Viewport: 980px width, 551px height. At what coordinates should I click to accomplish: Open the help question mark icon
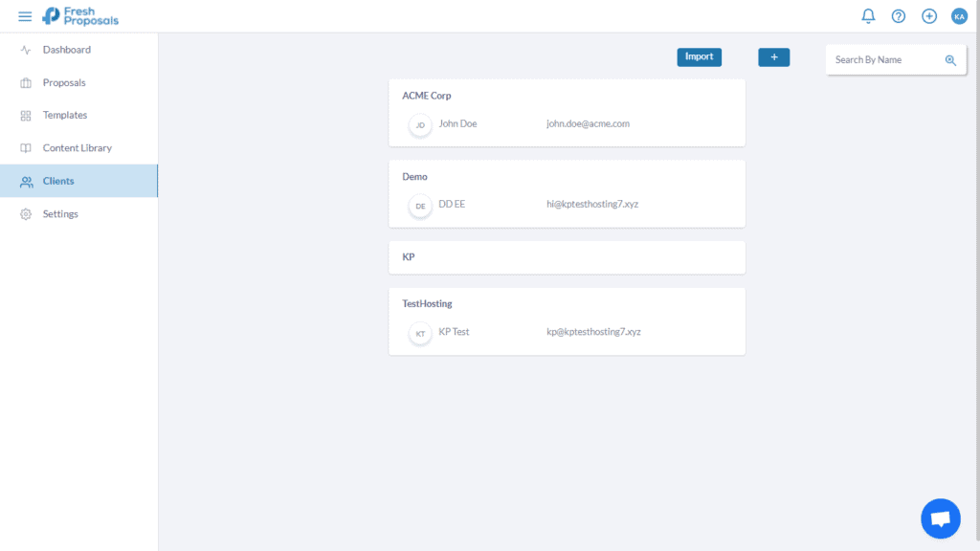click(898, 15)
